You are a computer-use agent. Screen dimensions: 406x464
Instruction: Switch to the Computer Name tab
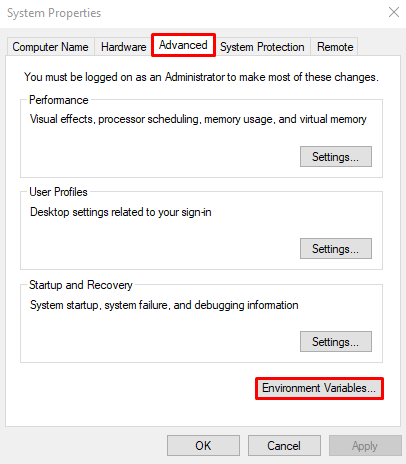point(51,47)
